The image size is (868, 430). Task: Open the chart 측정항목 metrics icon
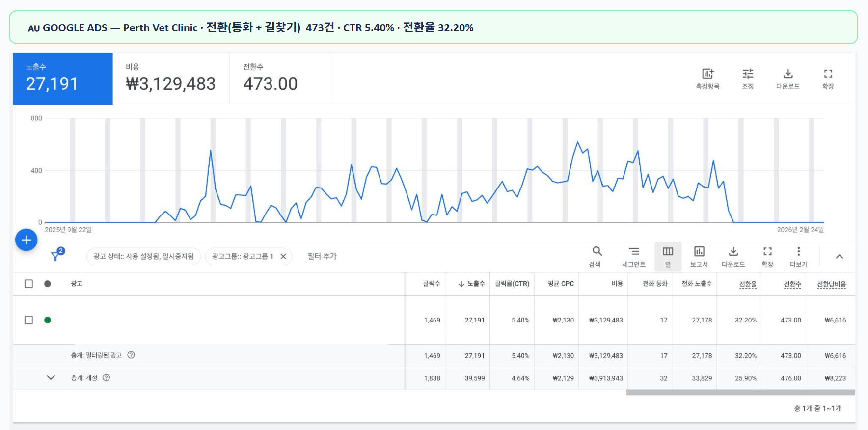[x=707, y=75]
